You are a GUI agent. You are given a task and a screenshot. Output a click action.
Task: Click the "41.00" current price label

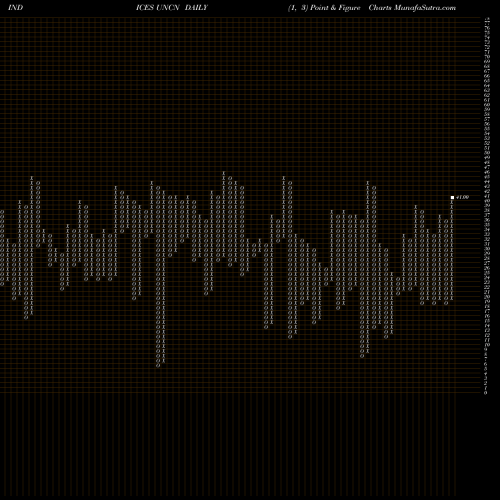tap(463, 197)
